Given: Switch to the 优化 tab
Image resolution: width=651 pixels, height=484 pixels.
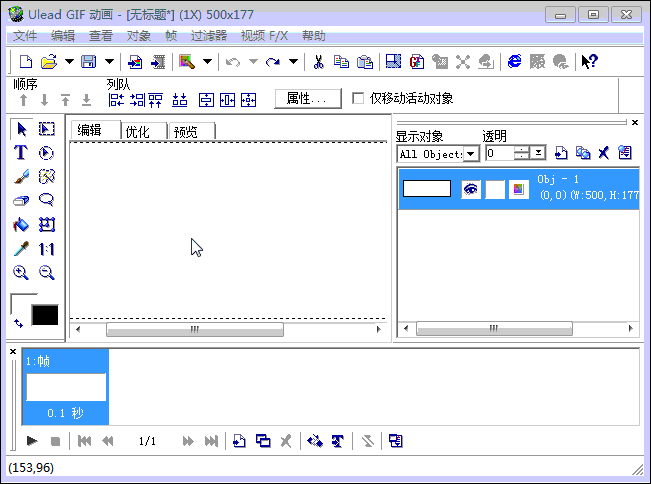Looking at the screenshot, I should pos(144,132).
